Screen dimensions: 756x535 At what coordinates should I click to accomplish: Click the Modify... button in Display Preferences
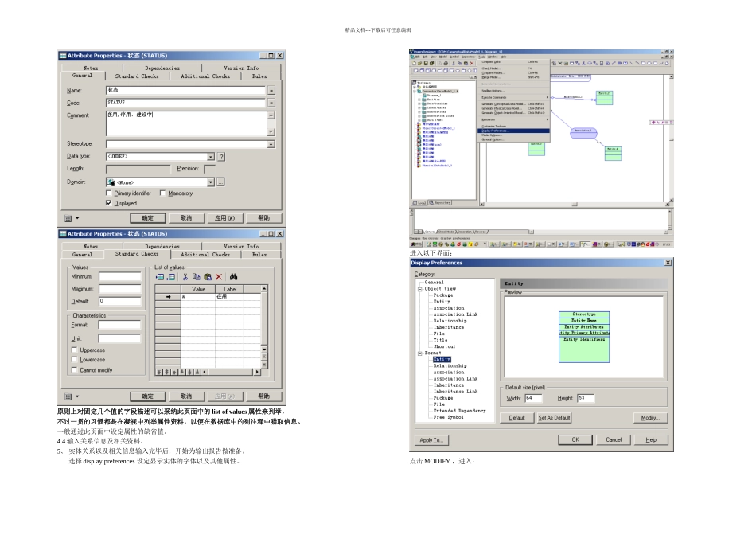coord(650,418)
